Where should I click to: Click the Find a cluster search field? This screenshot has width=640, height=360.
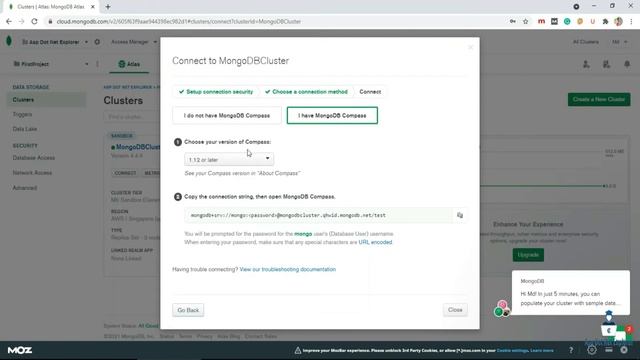click(131, 117)
